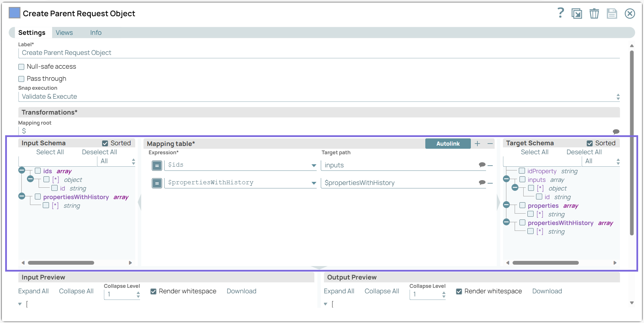This screenshot has width=644, height=323.
Task: Open the help question mark icon
Action: tap(561, 13)
